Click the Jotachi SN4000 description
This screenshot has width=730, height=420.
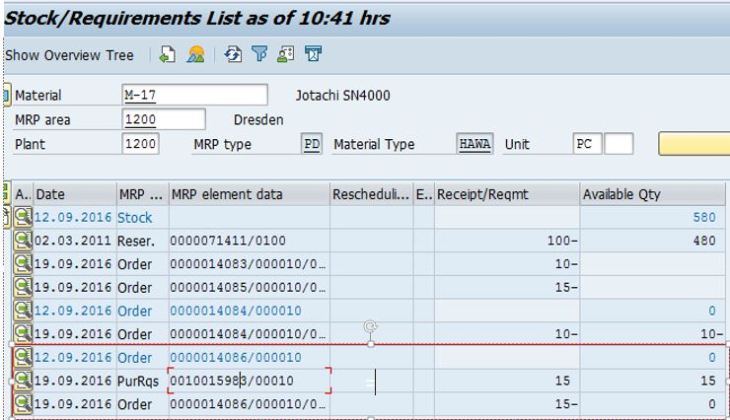pos(343,95)
